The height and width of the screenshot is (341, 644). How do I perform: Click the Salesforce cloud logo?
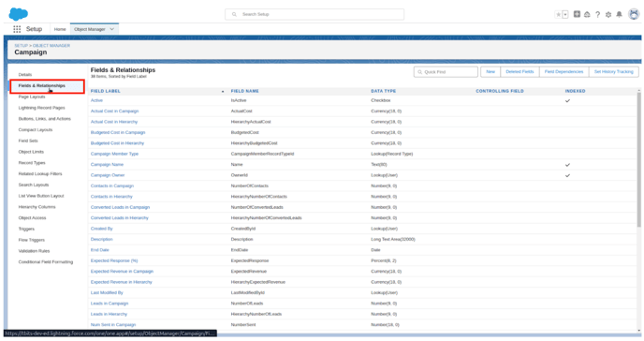pos(18,13)
